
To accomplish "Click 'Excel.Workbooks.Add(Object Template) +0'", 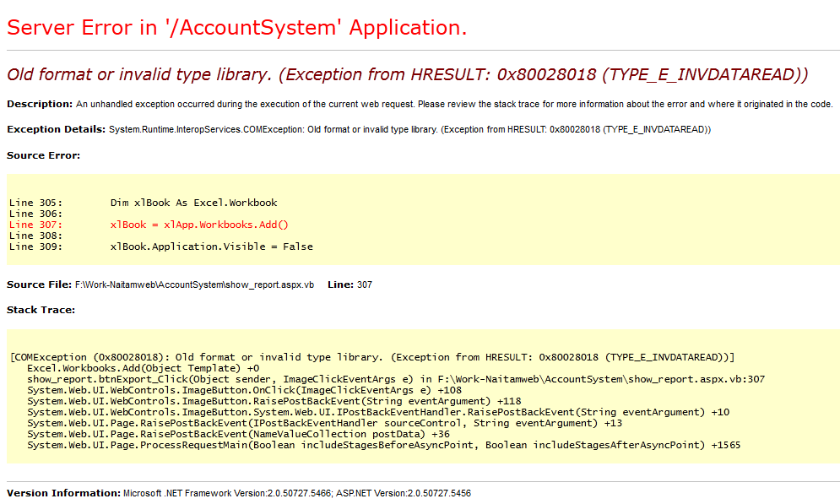I will coord(143,368).
